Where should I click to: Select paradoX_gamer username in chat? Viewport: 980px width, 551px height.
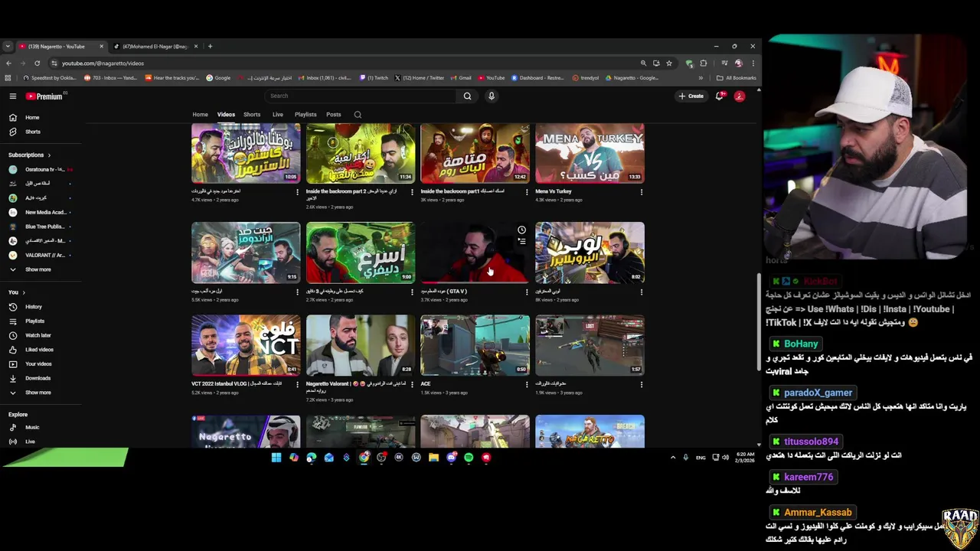(x=818, y=393)
